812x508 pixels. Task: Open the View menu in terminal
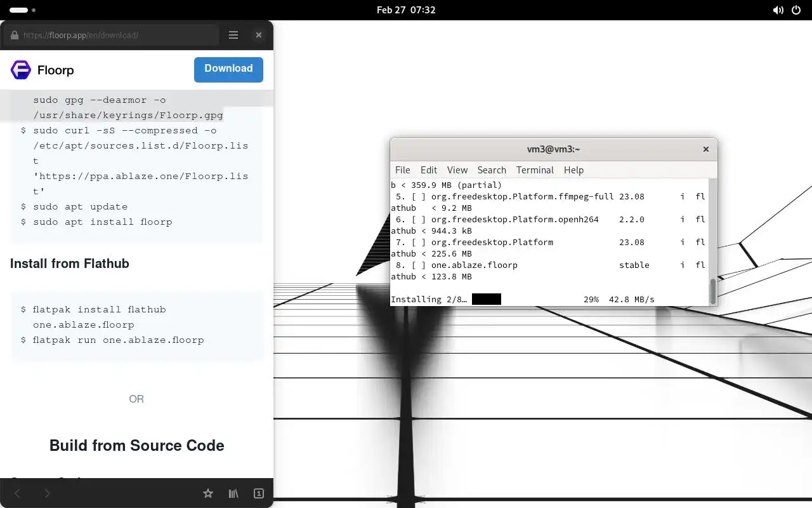point(457,170)
